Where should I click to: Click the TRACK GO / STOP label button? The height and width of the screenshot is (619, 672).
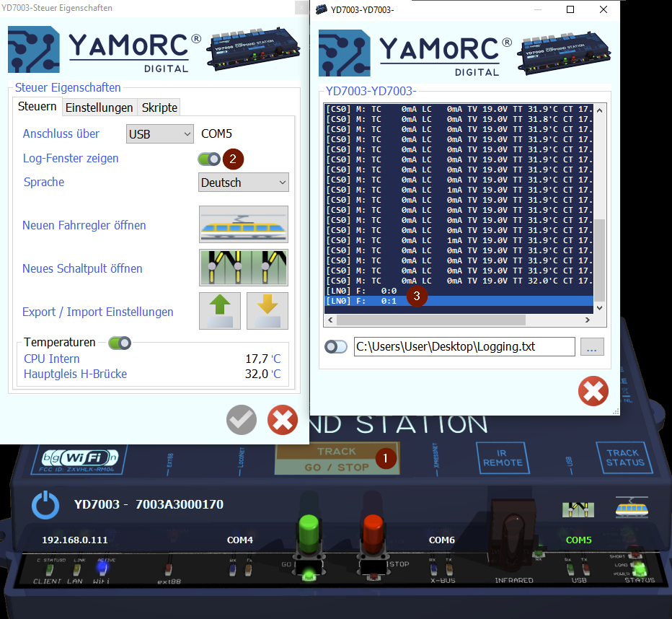[x=337, y=459]
